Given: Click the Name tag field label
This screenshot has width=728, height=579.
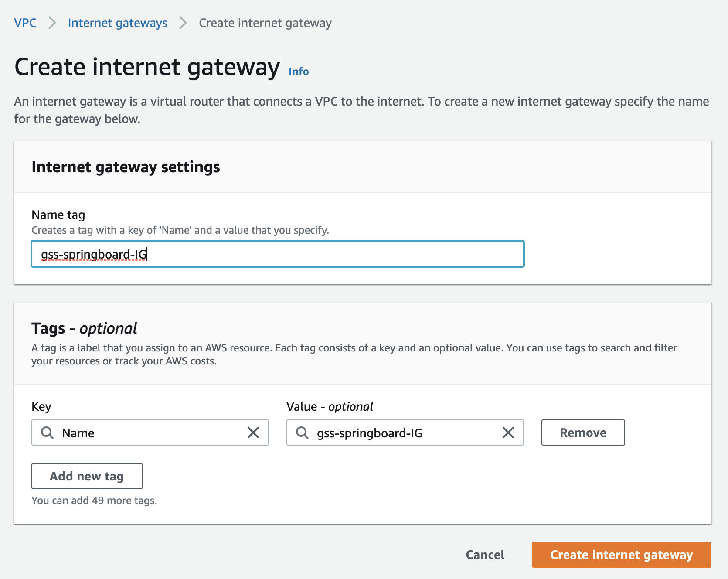Looking at the screenshot, I should click(58, 215).
